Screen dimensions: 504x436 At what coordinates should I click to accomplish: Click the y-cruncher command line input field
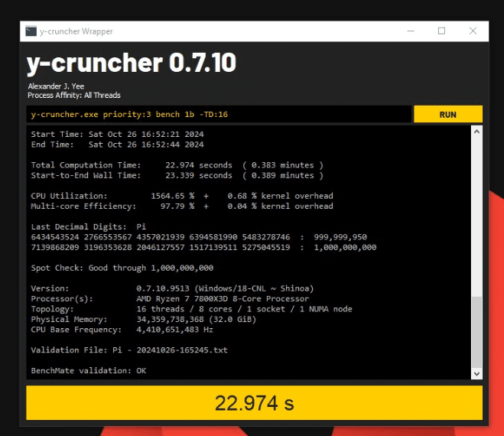219,114
